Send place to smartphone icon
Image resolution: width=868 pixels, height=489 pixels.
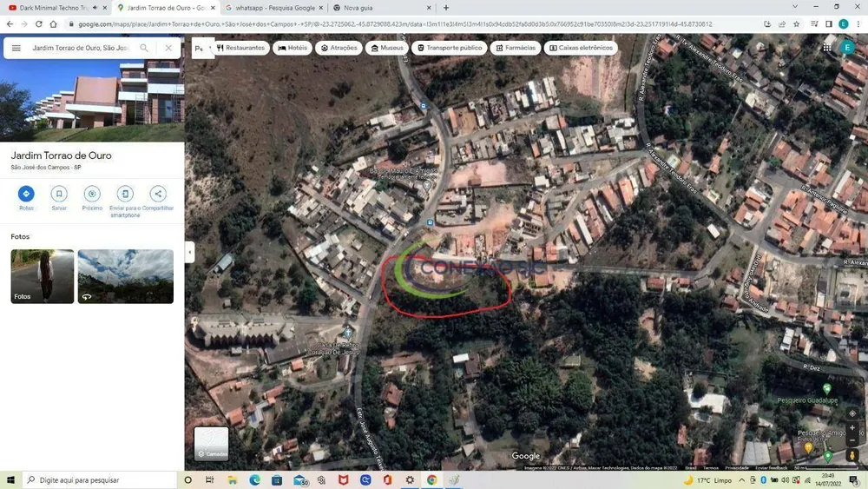[x=124, y=194]
